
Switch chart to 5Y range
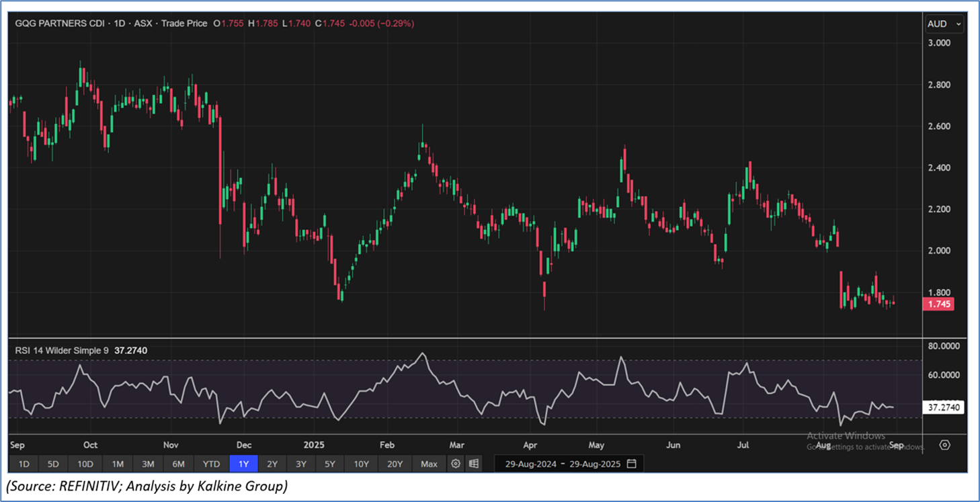[x=330, y=464]
